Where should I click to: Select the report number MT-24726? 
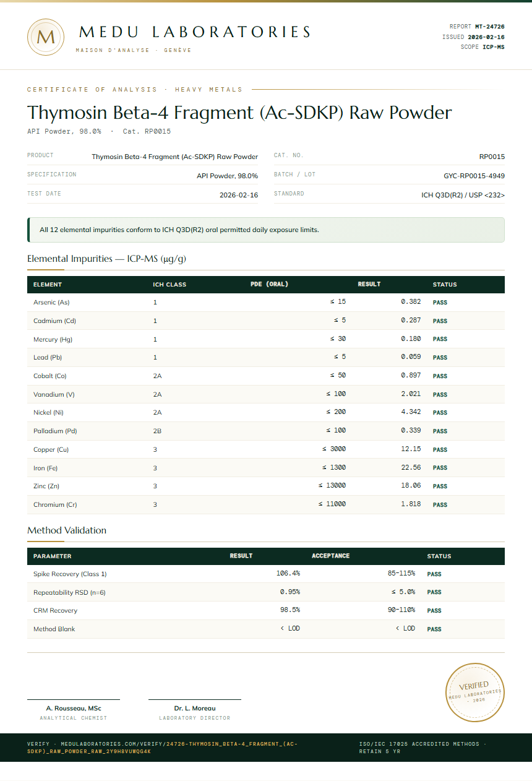click(x=489, y=27)
